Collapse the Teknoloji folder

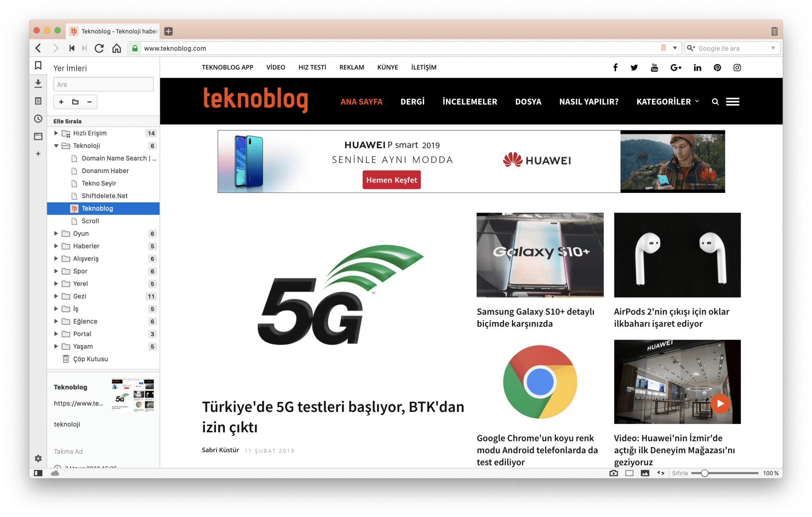[x=56, y=146]
